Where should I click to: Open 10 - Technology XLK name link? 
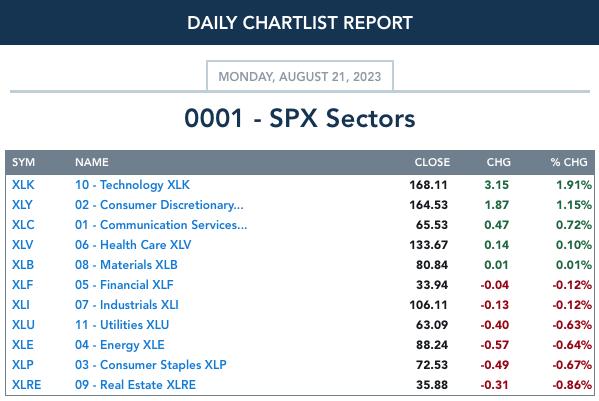(x=132, y=185)
